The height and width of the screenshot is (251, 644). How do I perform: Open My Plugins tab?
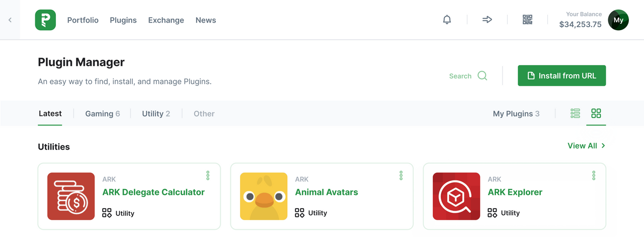[516, 113]
